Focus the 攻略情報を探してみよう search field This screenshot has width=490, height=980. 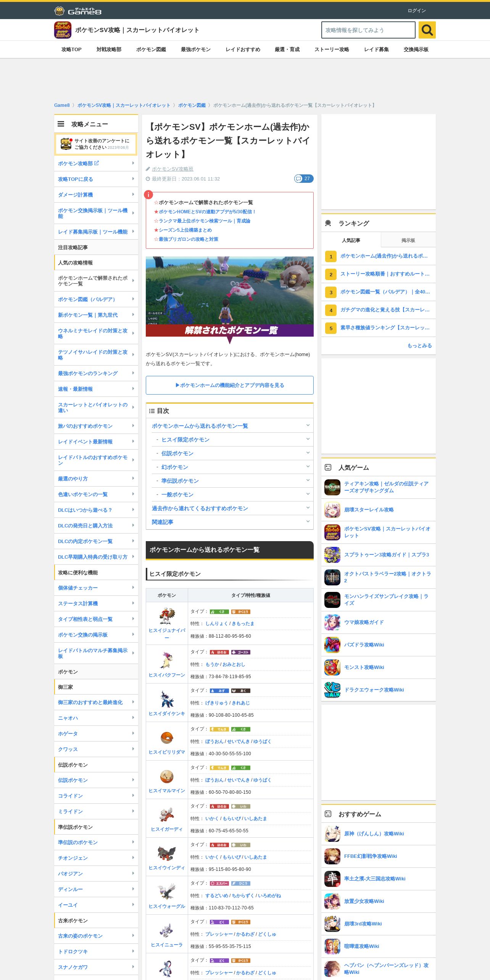pyautogui.click(x=368, y=30)
